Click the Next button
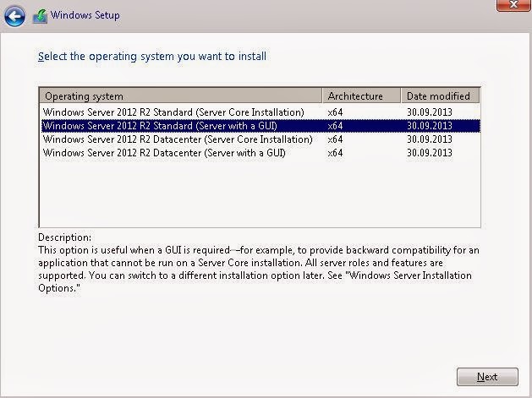 [x=487, y=377]
